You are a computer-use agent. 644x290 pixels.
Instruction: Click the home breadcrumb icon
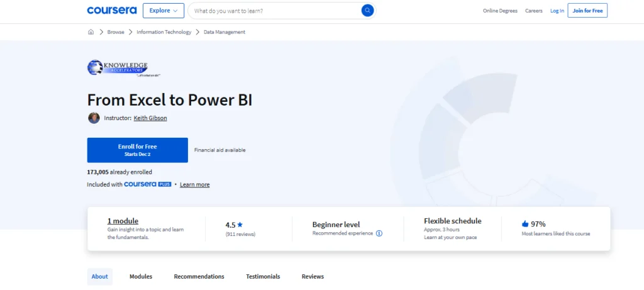pos(91,32)
